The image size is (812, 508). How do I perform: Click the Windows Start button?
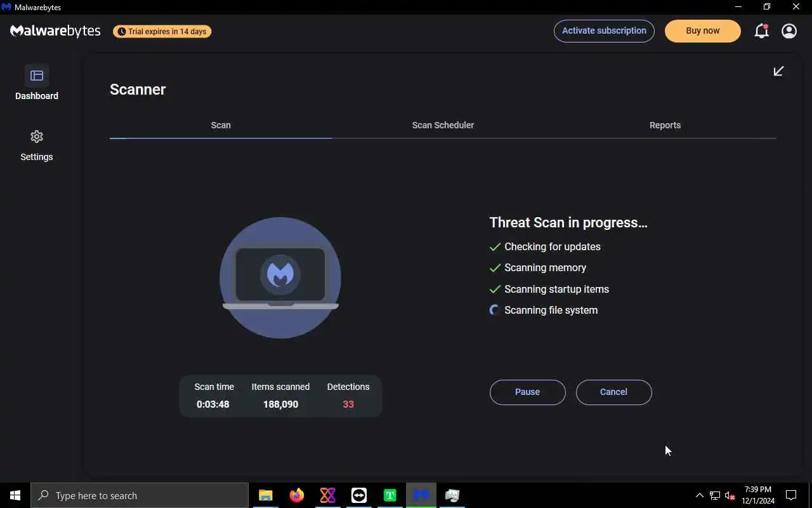15,495
